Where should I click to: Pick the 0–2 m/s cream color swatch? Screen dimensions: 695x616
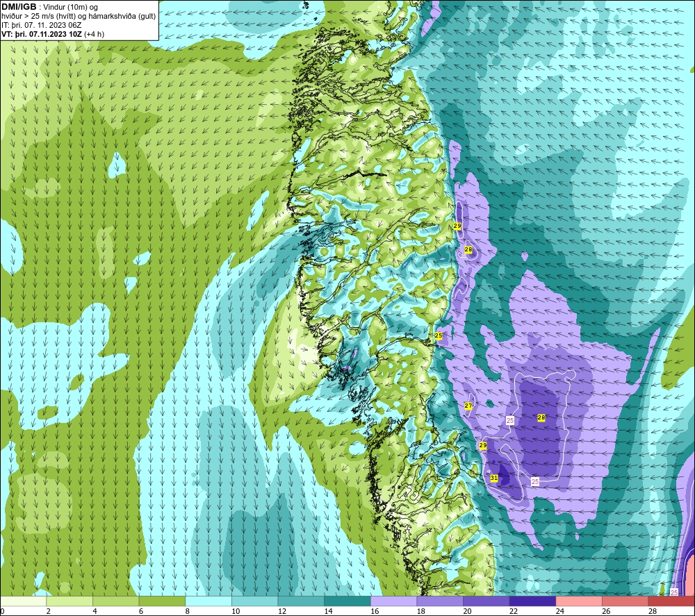[23, 601]
